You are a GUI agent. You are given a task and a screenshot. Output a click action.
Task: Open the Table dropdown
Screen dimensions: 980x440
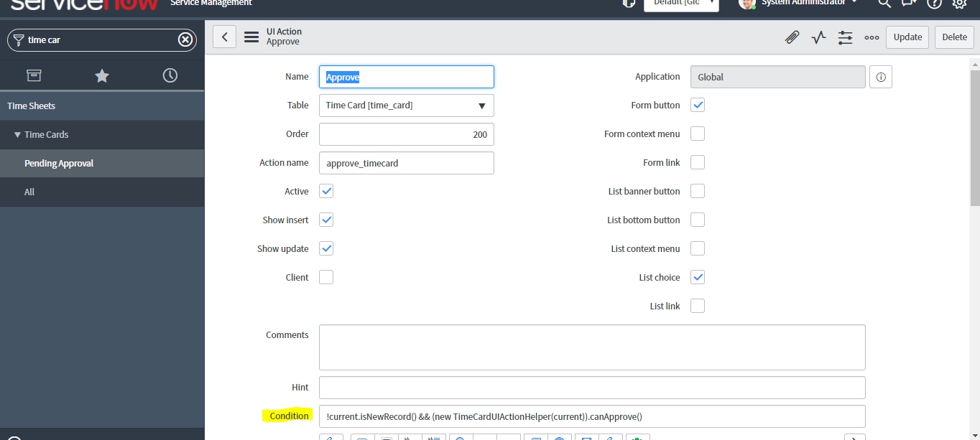(407, 106)
